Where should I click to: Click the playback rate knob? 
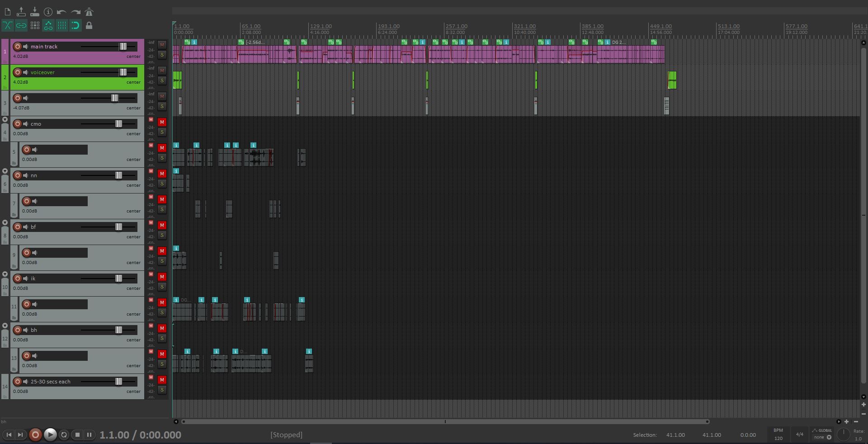coord(843,435)
